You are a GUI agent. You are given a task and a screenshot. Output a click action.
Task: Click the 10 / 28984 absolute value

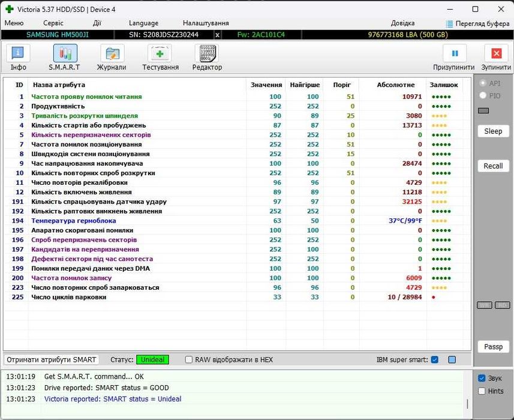tap(404, 297)
